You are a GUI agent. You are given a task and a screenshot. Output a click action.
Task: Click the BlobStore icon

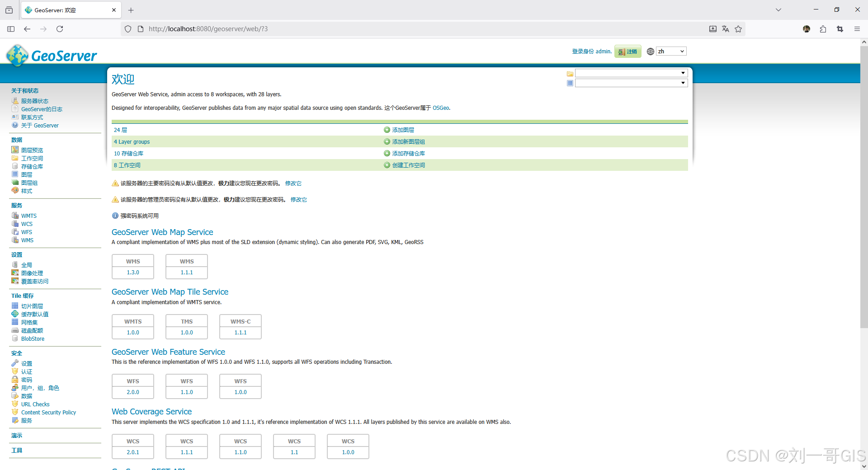[15, 338]
